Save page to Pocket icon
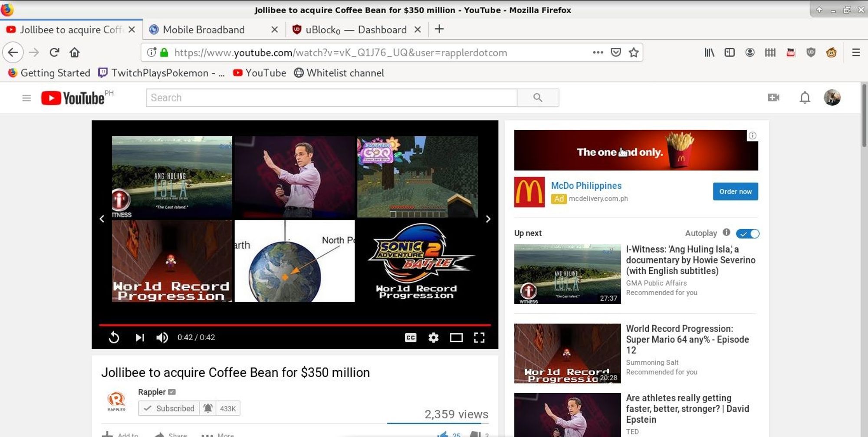This screenshot has width=868, height=437. point(615,53)
